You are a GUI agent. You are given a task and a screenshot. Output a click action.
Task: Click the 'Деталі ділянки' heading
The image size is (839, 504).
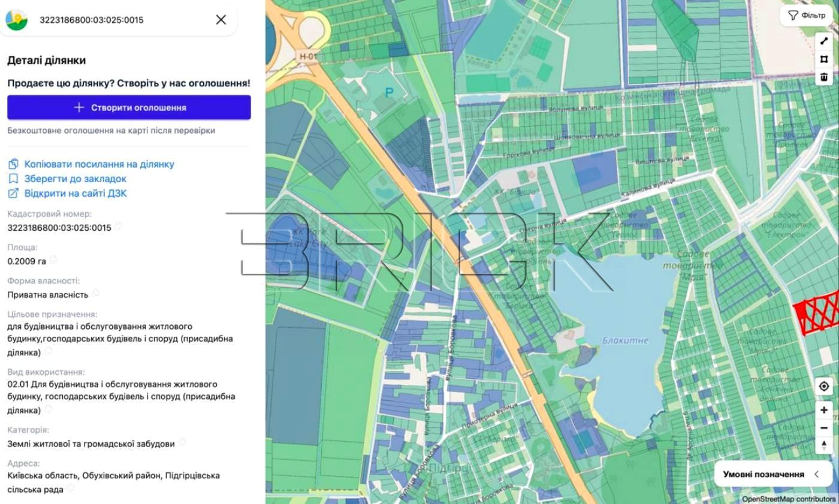click(x=46, y=61)
